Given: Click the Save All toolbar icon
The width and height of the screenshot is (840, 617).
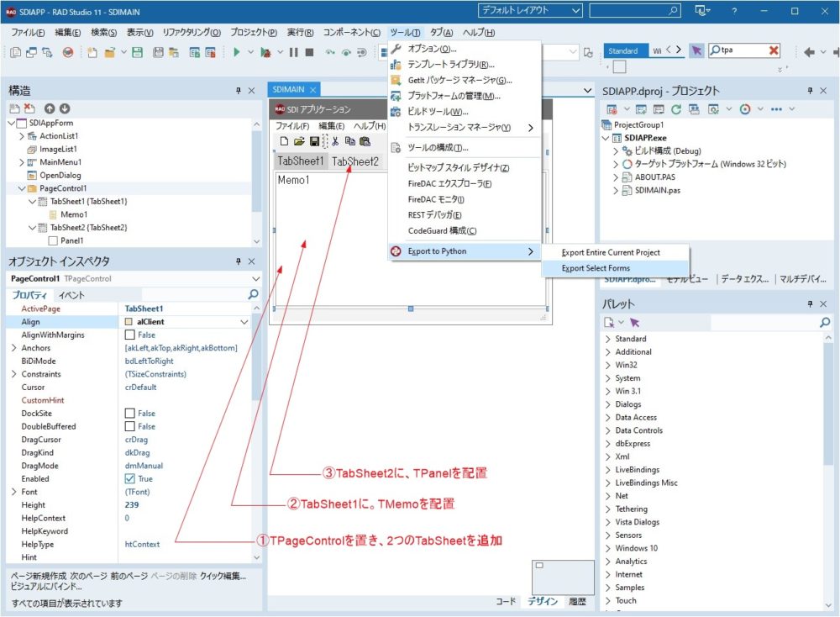Looking at the screenshot, I should tap(159, 52).
